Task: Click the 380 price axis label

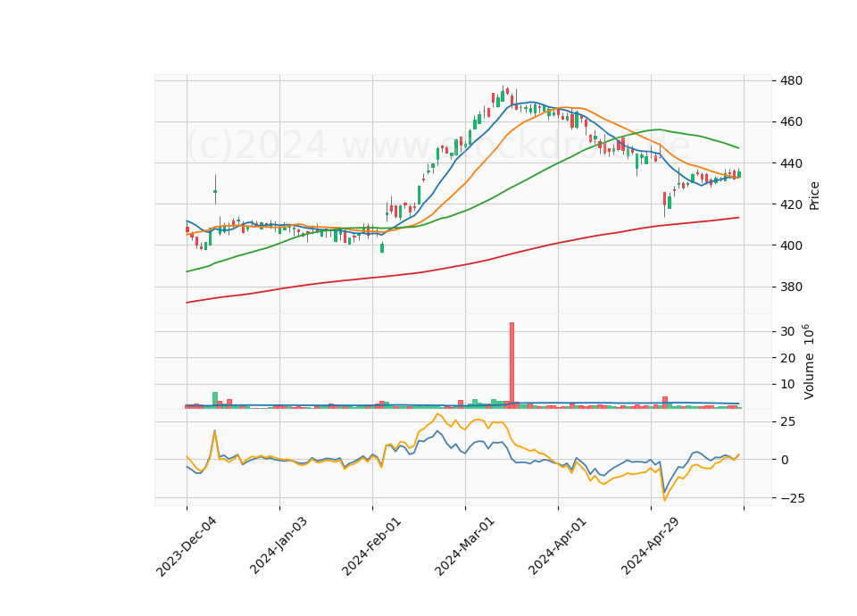Action: click(791, 287)
